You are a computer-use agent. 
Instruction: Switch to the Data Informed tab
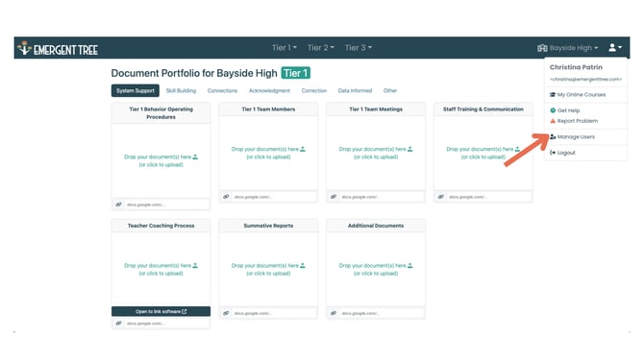click(355, 90)
